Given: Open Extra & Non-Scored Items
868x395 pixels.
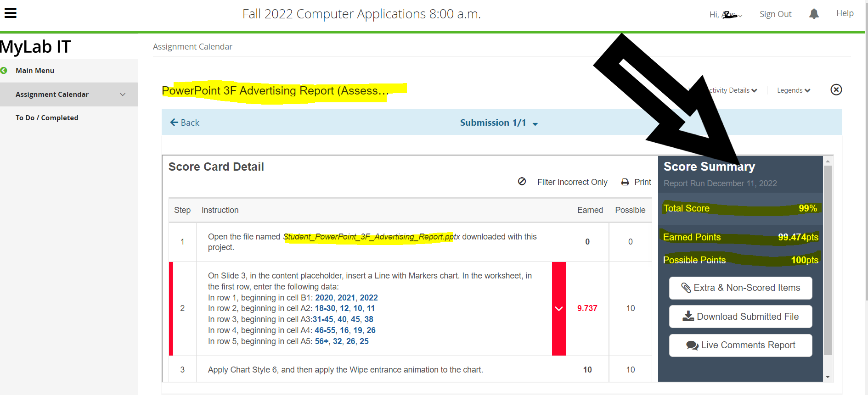Looking at the screenshot, I should [740, 288].
